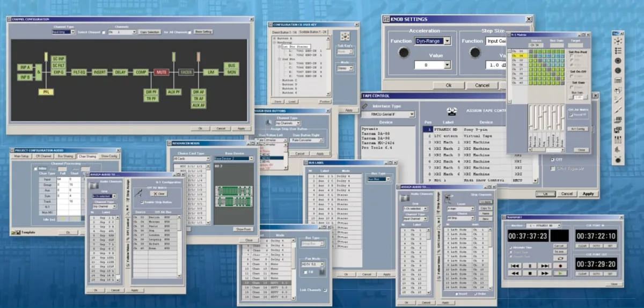Image resolution: width=644 pixels, height=308 pixels.
Task: Click the stop button in Transport window
Action: click(530, 273)
